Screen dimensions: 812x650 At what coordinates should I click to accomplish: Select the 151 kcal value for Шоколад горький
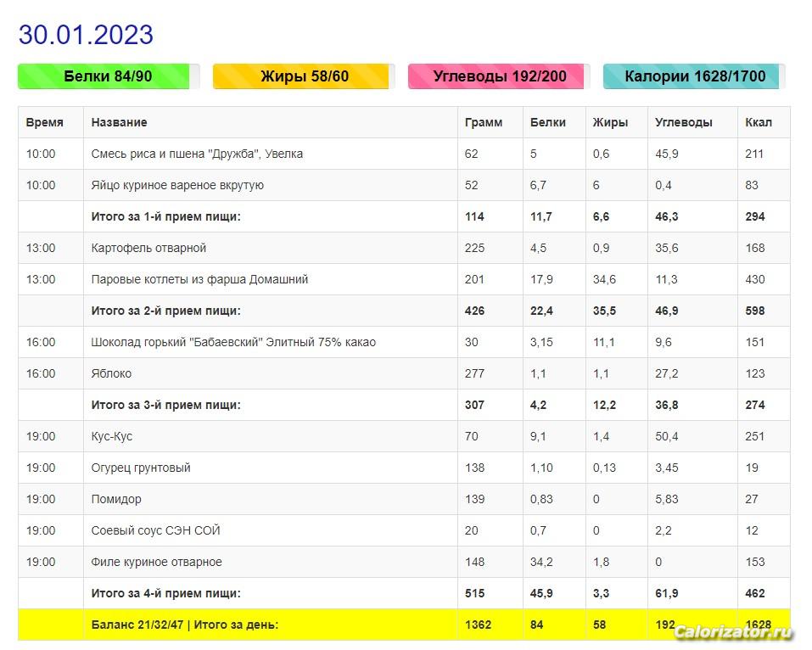[755, 342]
